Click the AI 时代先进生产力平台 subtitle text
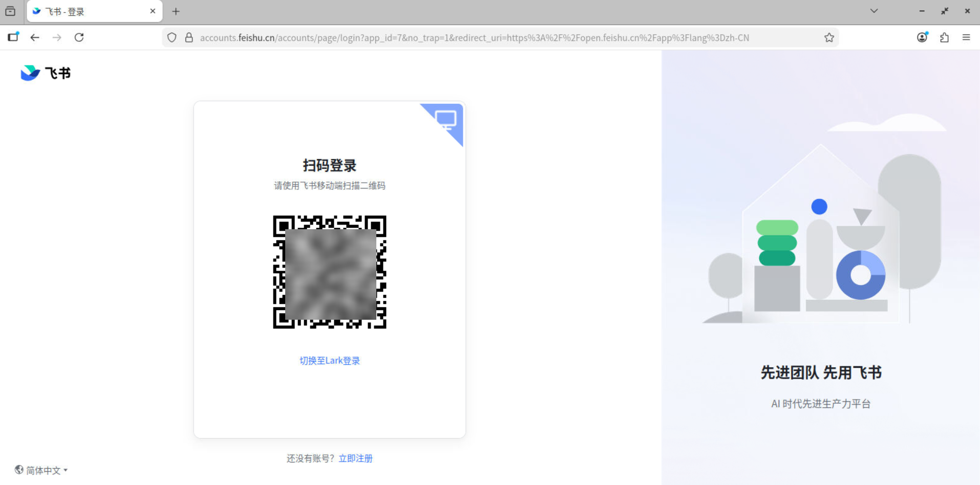Screen dimensions: 980x485 tap(821, 404)
